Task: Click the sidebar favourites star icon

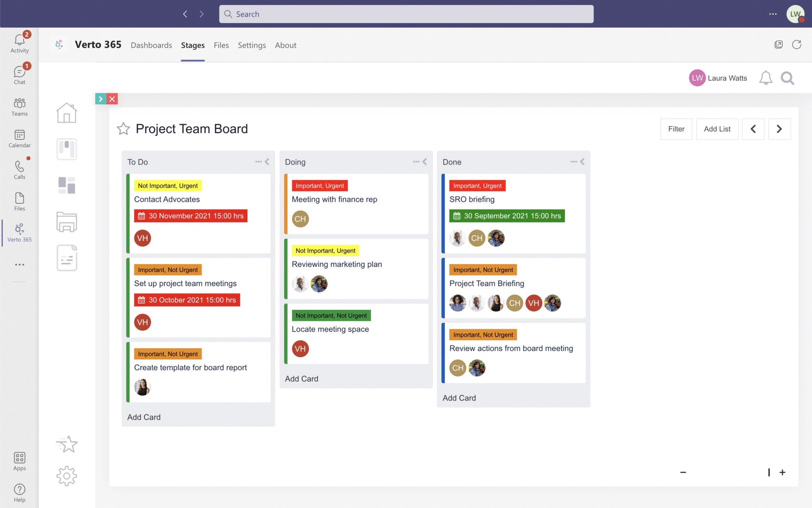Action: point(67,444)
